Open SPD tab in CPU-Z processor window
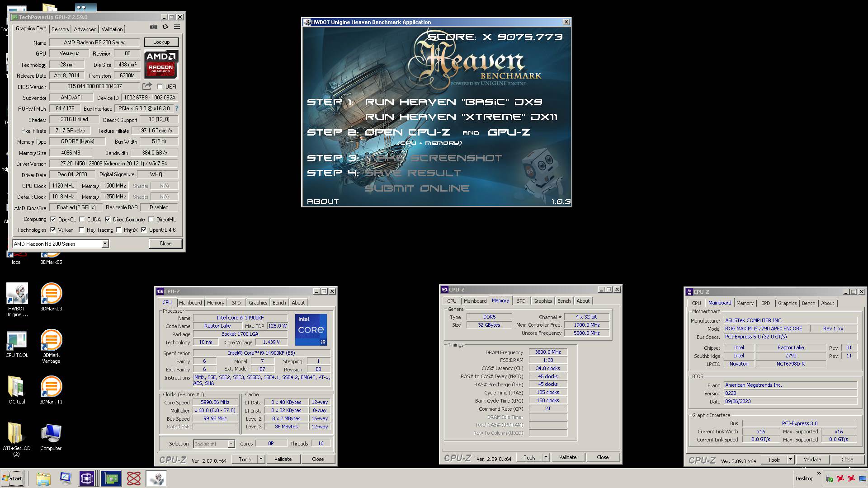The width and height of the screenshot is (868, 488). click(236, 303)
